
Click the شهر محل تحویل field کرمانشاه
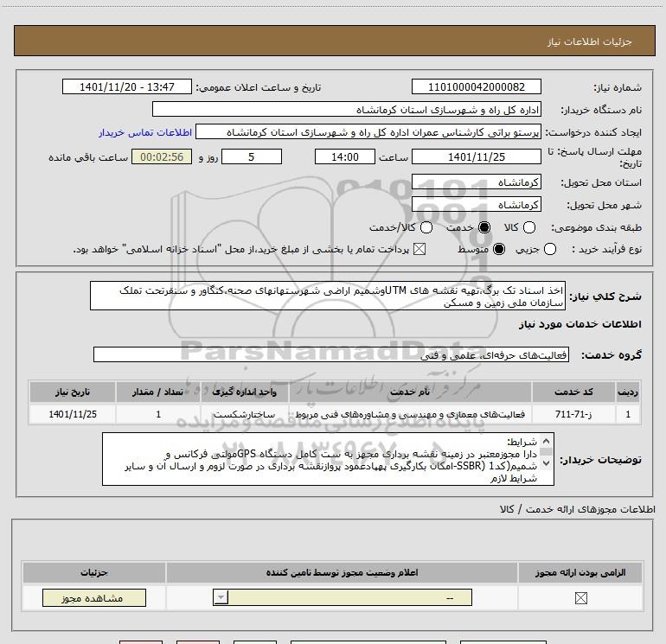[x=476, y=205]
